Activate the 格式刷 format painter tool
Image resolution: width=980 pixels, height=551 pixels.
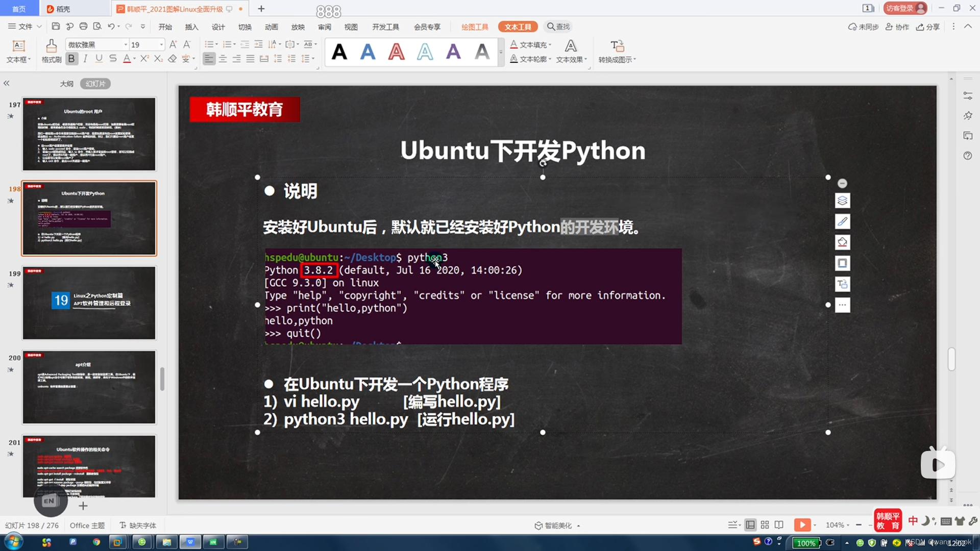[x=51, y=51]
